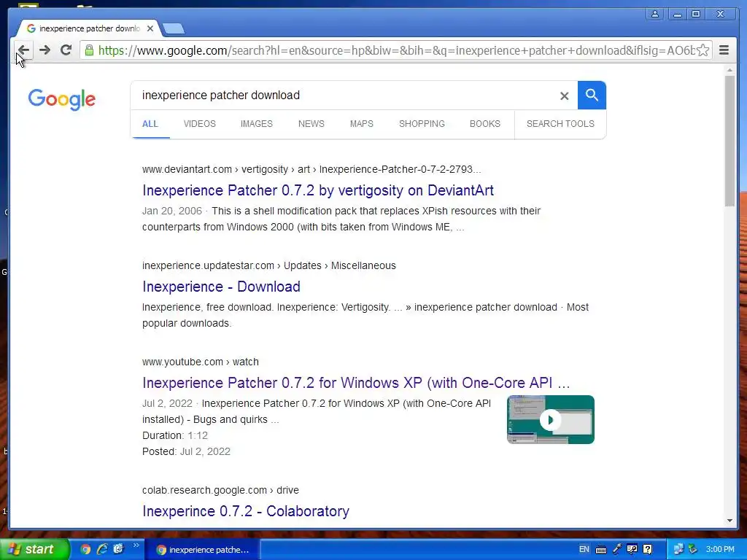Switch to the IMAGES tab

tap(256, 124)
